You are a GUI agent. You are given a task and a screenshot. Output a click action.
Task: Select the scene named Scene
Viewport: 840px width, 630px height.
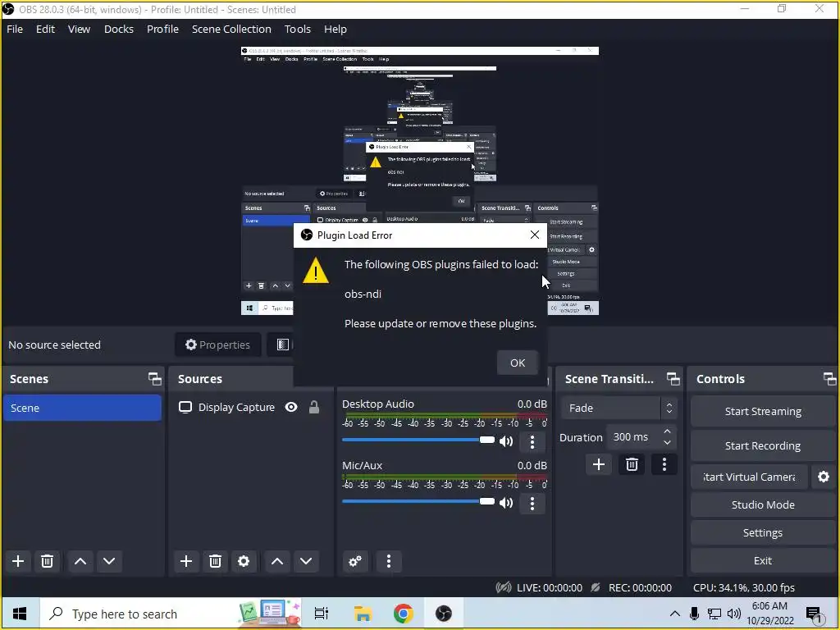[x=82, y=408]
